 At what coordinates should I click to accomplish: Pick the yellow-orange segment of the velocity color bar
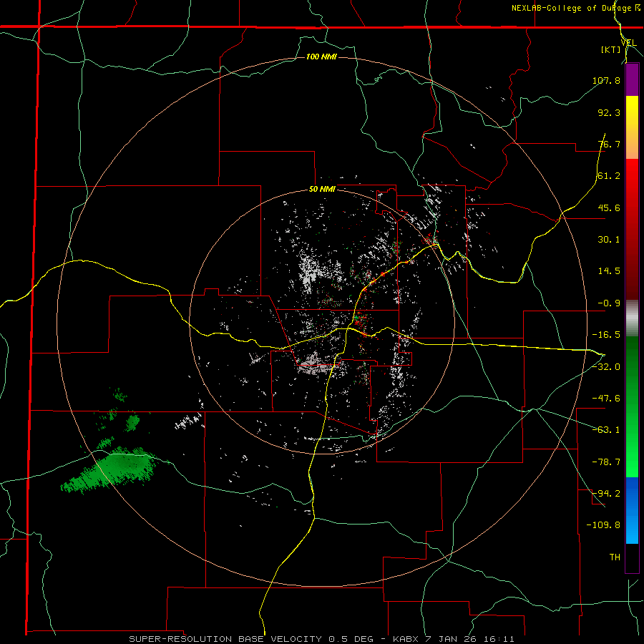click(632, 127)
